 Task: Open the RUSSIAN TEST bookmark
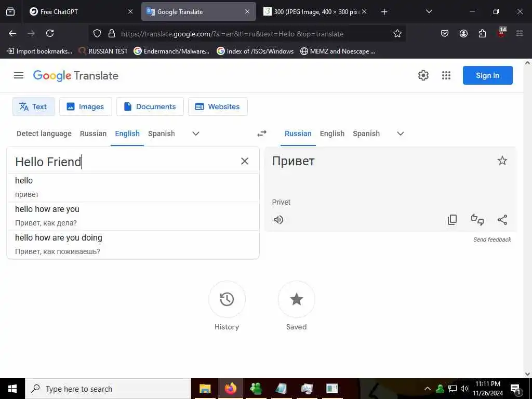coord(103,51)
